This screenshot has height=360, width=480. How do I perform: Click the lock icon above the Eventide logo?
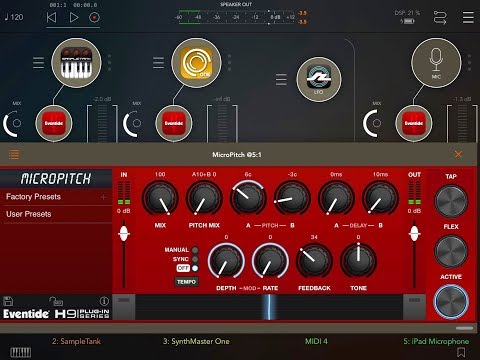coord(56,301)
